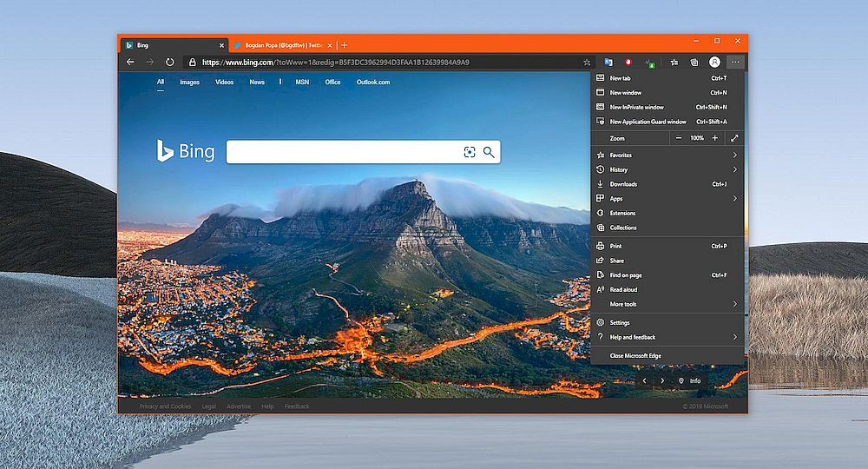Add page to favorites star icon
868x469 pixels.
tap(587, 63)
